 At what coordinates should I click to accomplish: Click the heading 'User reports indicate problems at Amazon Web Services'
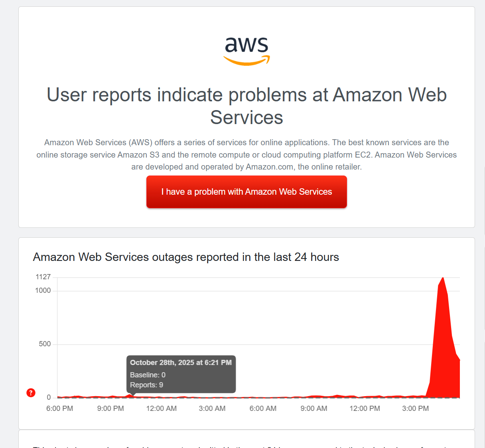pos(246,106)
